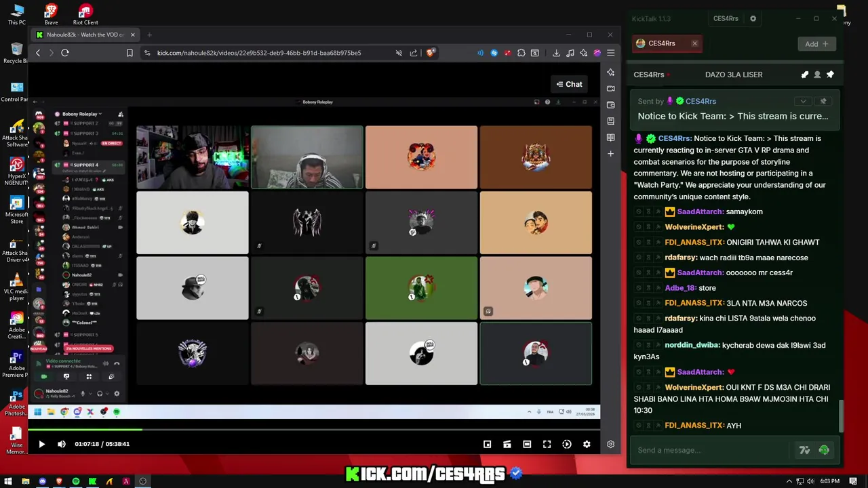Open Brave Shields lion icon

[x=430, y=53]
